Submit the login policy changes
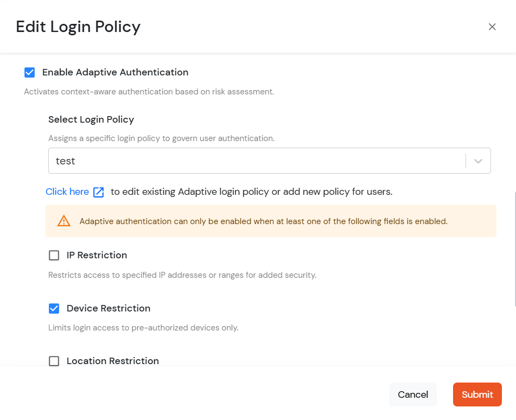The height and width of the screenshot is (420, 516). pyautogui.click(x=477, y=394)
